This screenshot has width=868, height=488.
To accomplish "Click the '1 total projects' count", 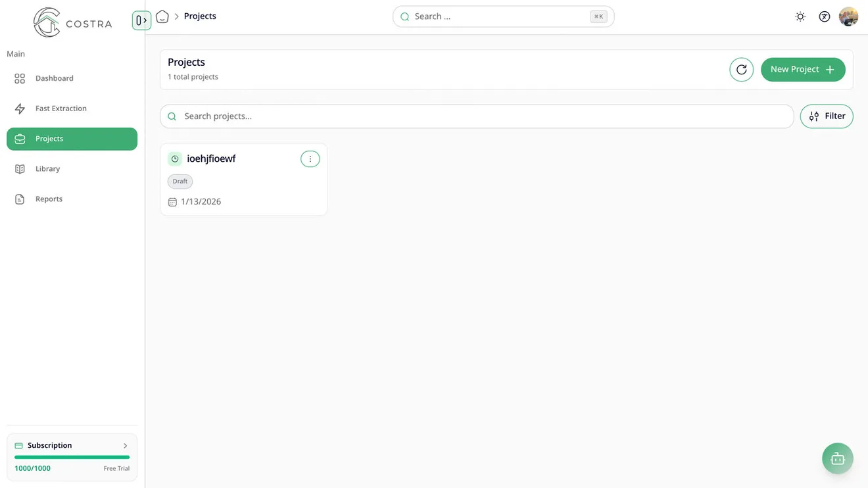I will point(193,77).
